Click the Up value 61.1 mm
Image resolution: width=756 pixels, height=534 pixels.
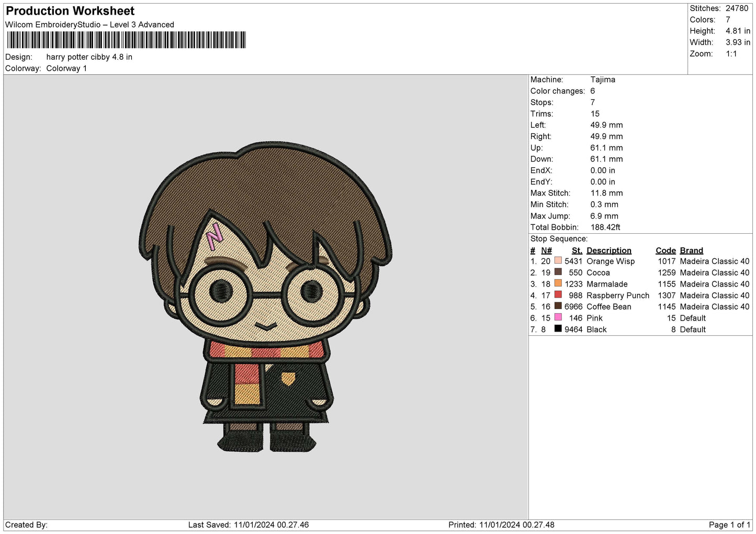pyautogui.click(x=606, y=147)
